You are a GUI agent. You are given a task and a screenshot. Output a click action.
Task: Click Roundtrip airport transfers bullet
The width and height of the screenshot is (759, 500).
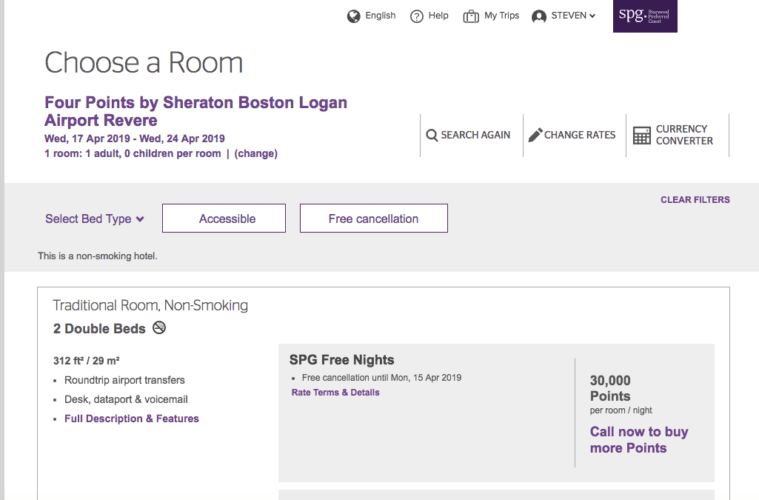tap(124, 380)
